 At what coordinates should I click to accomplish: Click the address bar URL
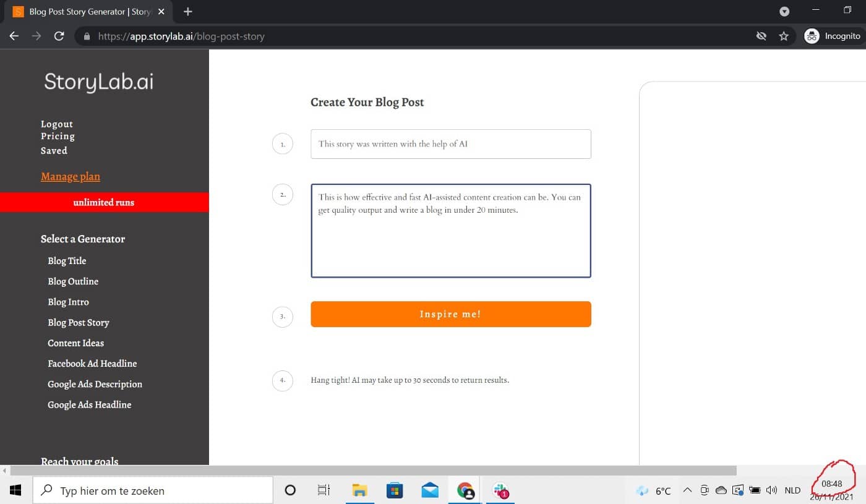(181, 36)
